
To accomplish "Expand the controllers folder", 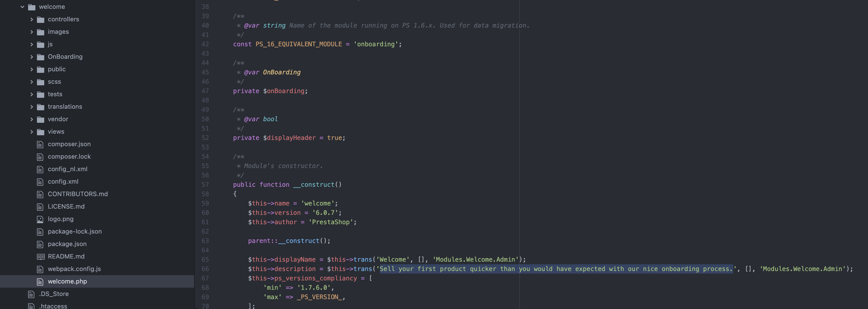I will pos(31,19).
